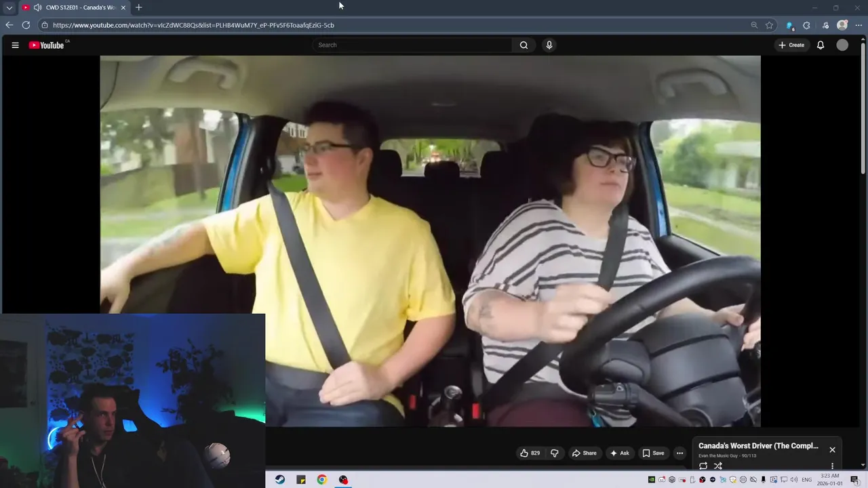Click Evan the Music Guy playlist author

(718, 455)
